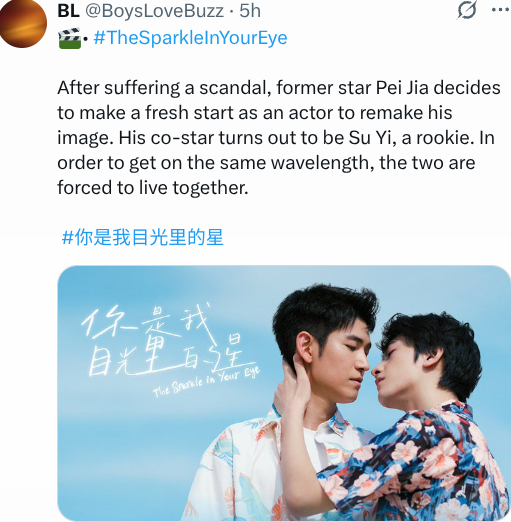Click the clapperboard emoji in the post
The width and height of the screenshot is (511, 522).
click(x=70, y=38)
